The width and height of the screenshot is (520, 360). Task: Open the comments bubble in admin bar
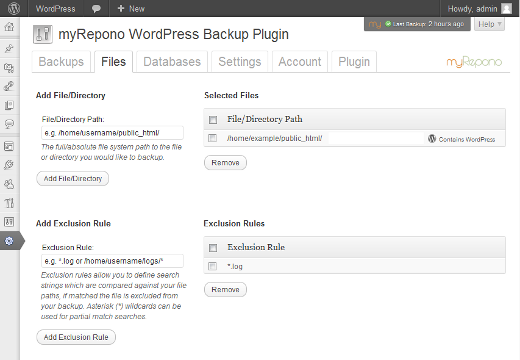point(96,9)
